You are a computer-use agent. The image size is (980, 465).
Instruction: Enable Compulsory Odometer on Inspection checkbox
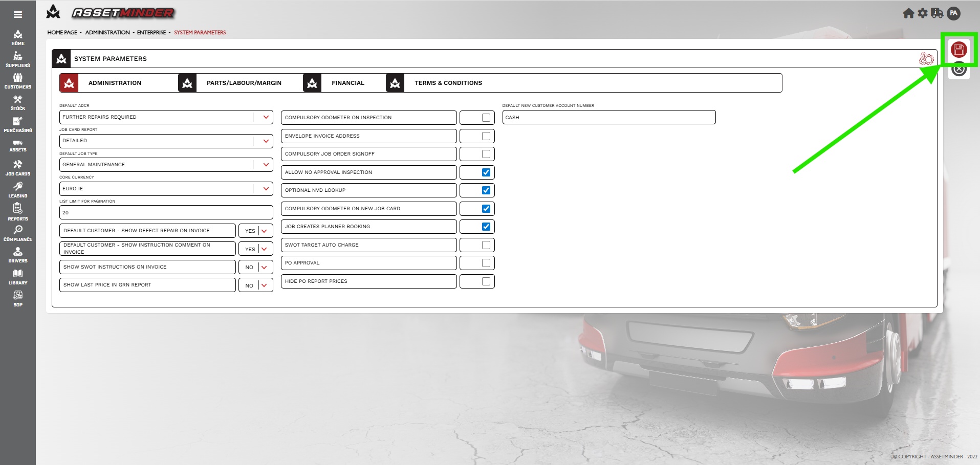pos(486,118)
